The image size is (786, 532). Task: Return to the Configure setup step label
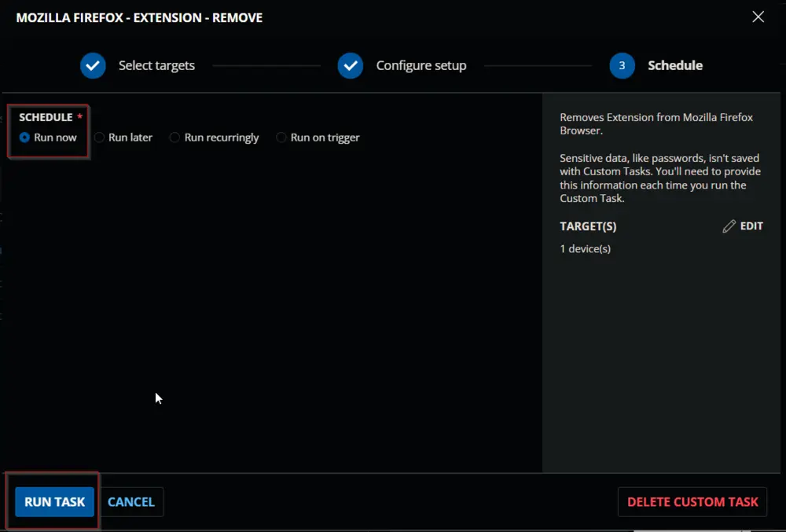pos(421,66)
